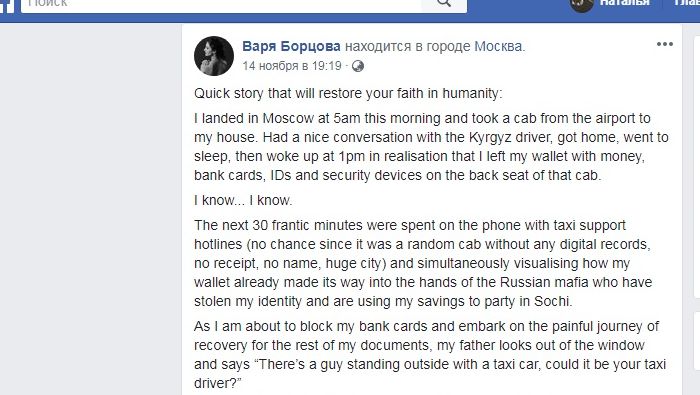Click the 'As I am about to block' paragraph
This screenshot has width=700, height=395.
click(430, 354)
